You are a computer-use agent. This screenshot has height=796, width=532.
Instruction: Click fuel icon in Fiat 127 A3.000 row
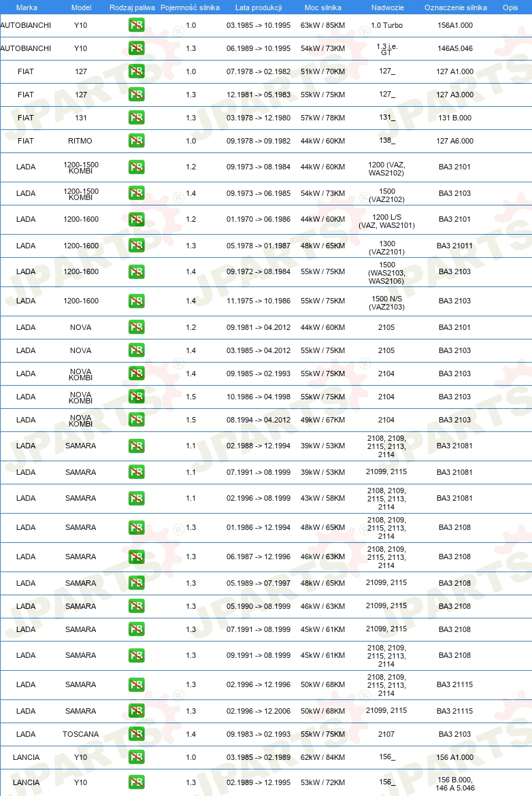pyautogui.click(x=137, y=95)
